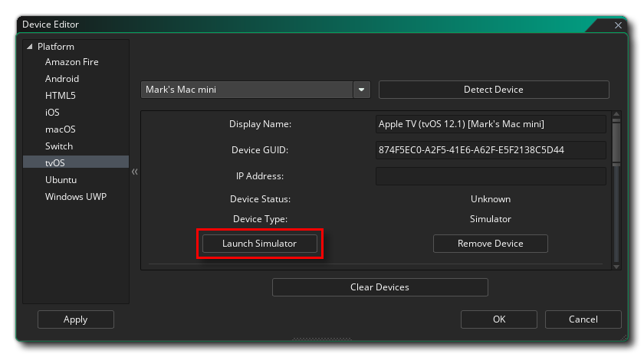Select iOS platform entry
Image resolution: width=644 pixels, height=357 pixels.
point(52,113)
